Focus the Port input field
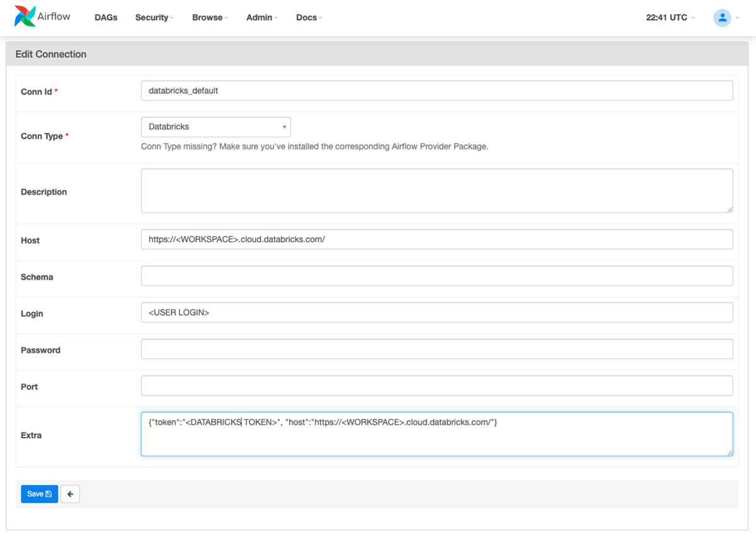The width and height of the screenshot is (756, 536). point(437,385)
